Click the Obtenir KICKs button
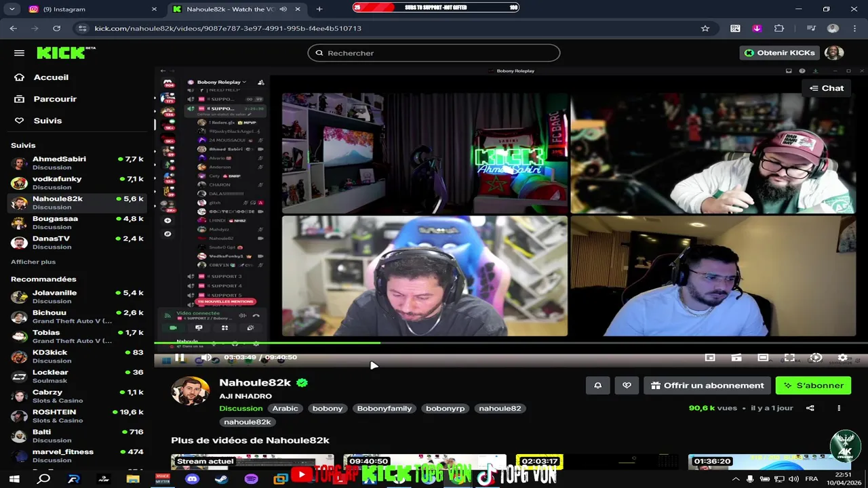Viewport: 868px width, 488px height. [779, 53]
